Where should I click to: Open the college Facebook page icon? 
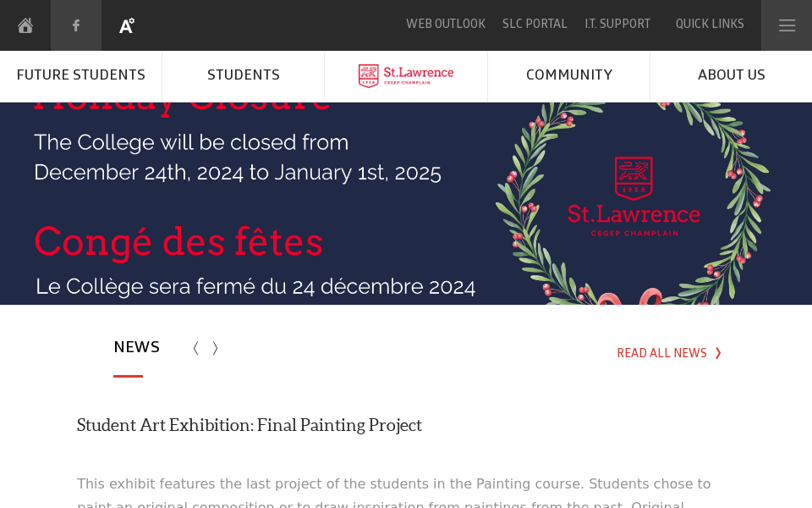(76, 25)
